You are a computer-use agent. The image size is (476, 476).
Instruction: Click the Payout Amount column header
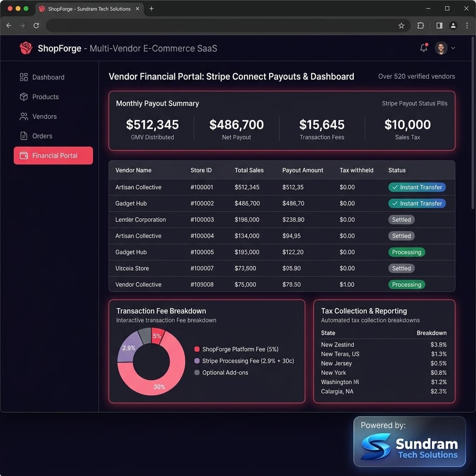(303, 170)
